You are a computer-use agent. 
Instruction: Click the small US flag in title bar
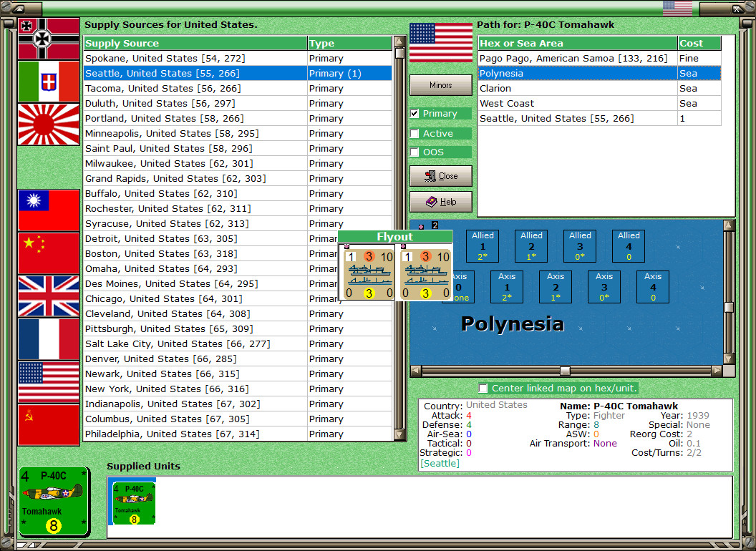point(677,8)
